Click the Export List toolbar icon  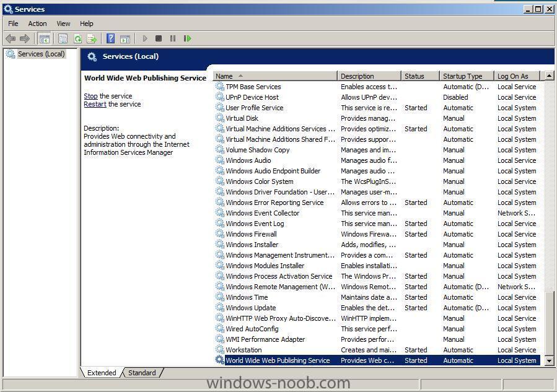point(92,38)
